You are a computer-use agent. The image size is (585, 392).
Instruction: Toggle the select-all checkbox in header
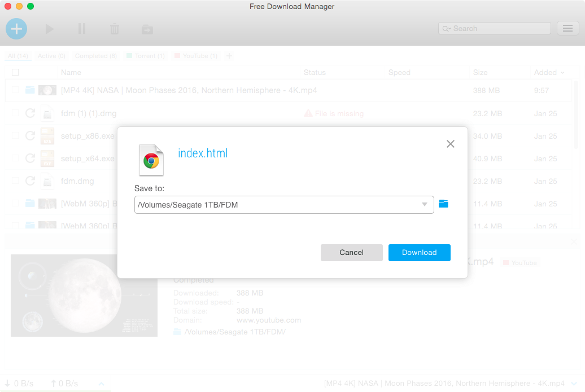pos(15,72)
